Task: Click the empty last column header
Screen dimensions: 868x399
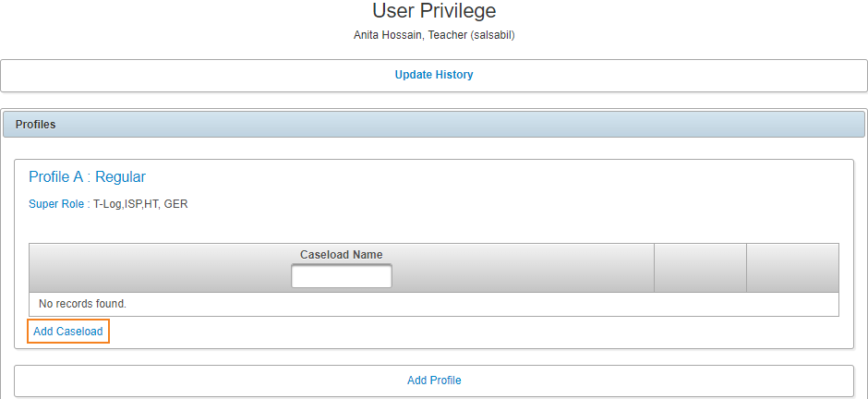Action: (792, 268)
